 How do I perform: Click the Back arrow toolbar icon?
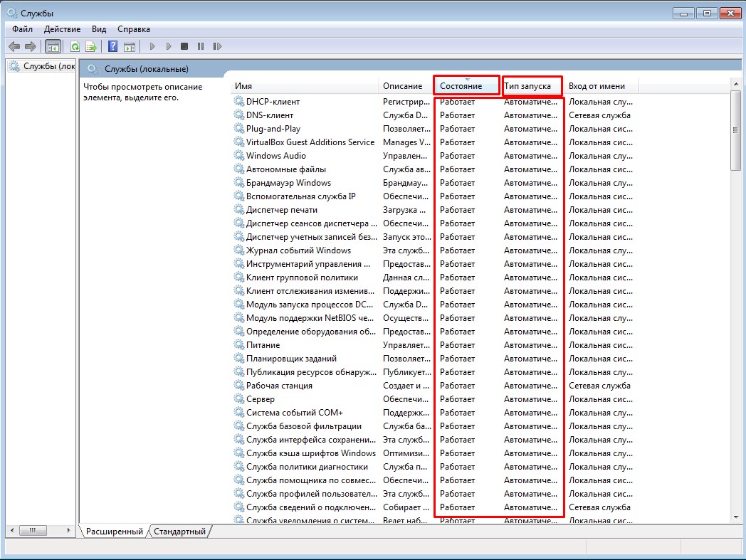click(x=14, y=46)
